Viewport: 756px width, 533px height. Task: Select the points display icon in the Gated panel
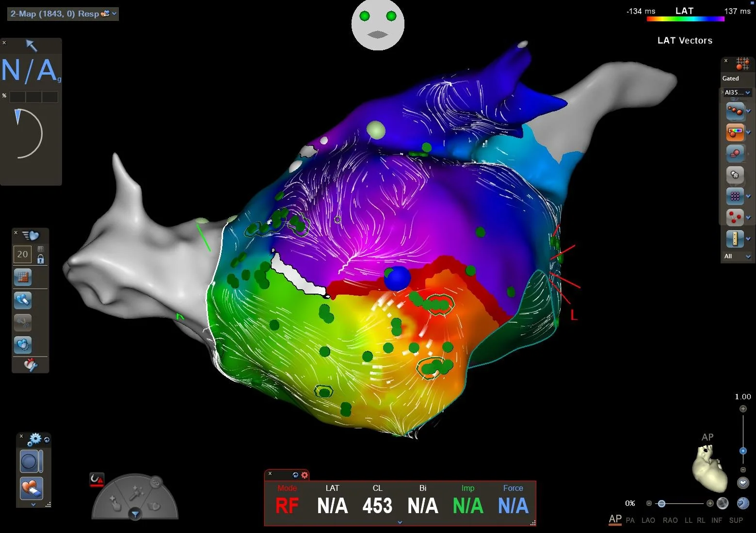click(735, 196)
